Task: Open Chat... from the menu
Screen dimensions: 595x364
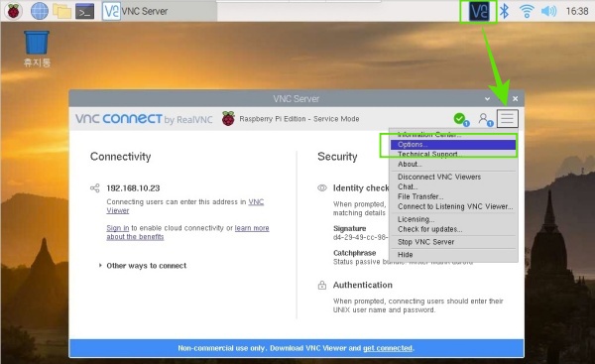Action: tap(453, 186)
